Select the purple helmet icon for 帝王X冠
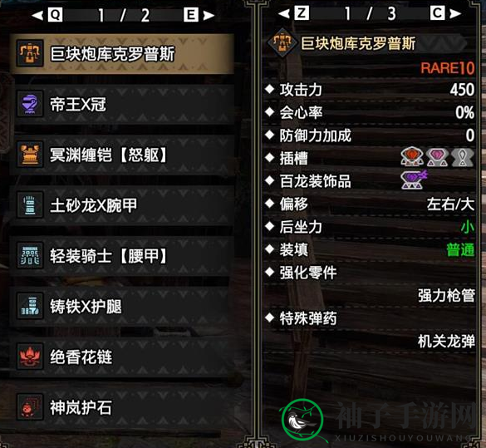The height and width of the screenshot is (448, 486). tap(30, 104)
